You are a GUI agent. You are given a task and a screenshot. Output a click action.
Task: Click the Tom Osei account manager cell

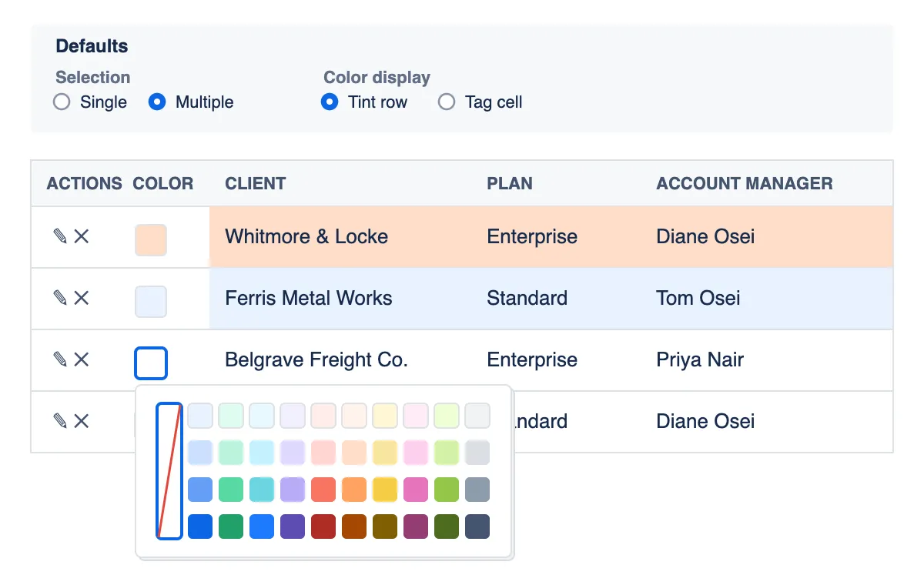tap(767, 298)
